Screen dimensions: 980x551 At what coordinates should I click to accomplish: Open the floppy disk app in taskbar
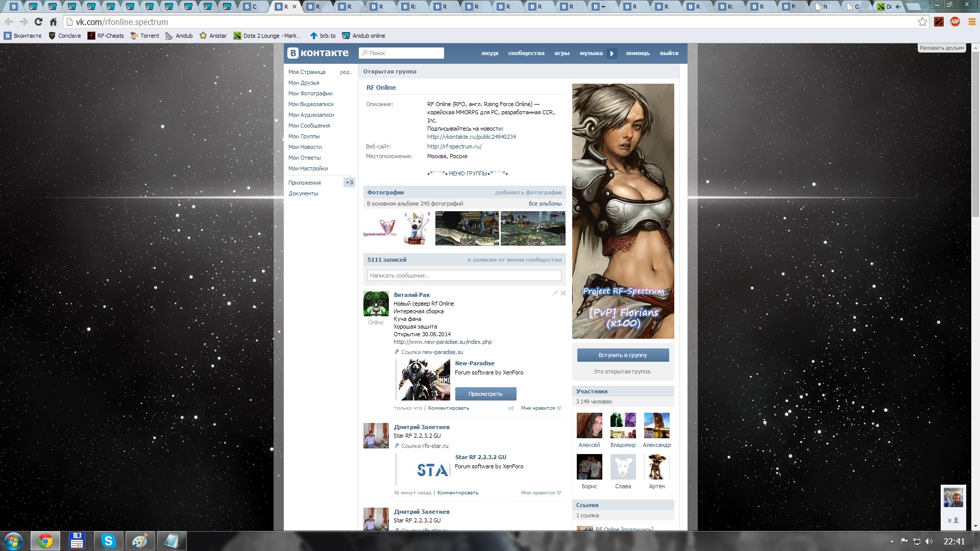(77, 541)
